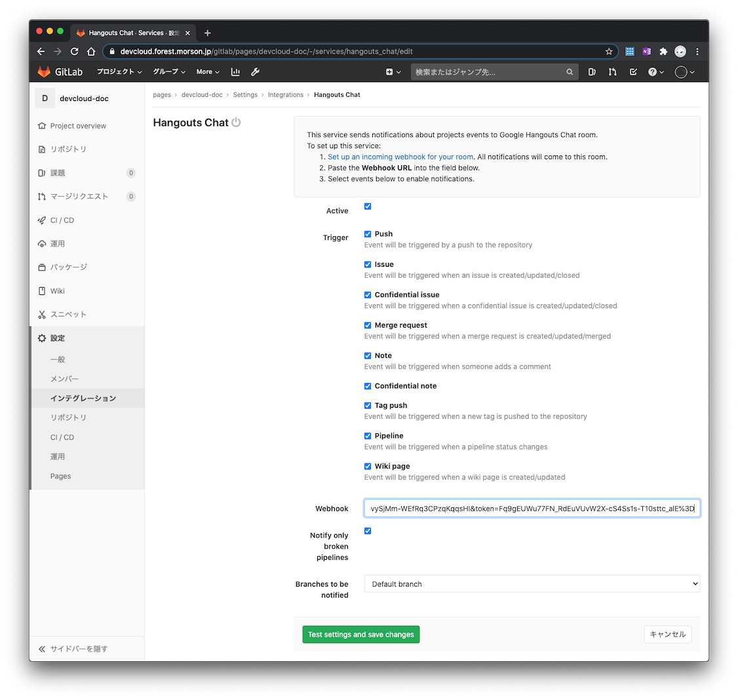Open the to-do list checkmark icon

633,71
